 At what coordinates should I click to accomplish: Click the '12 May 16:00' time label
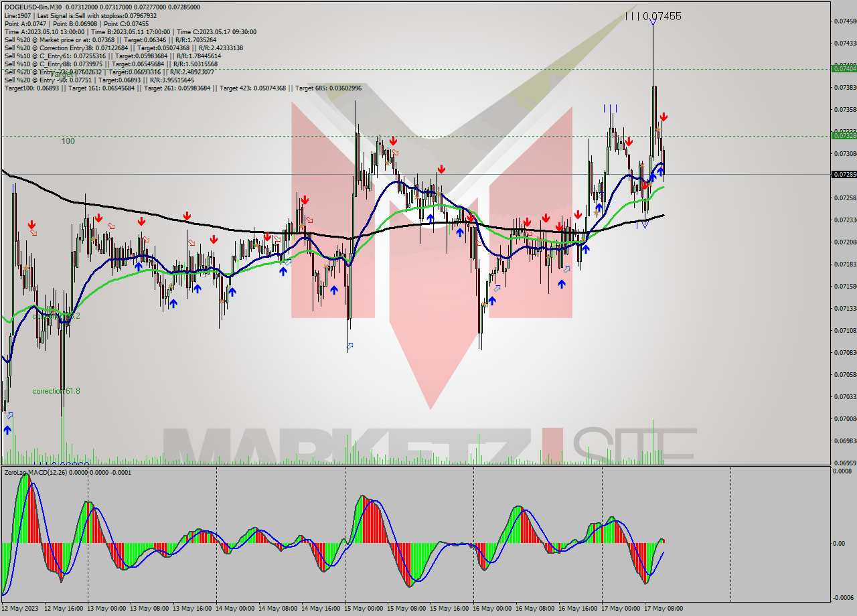pyautogui.click(x=64, y=609)
